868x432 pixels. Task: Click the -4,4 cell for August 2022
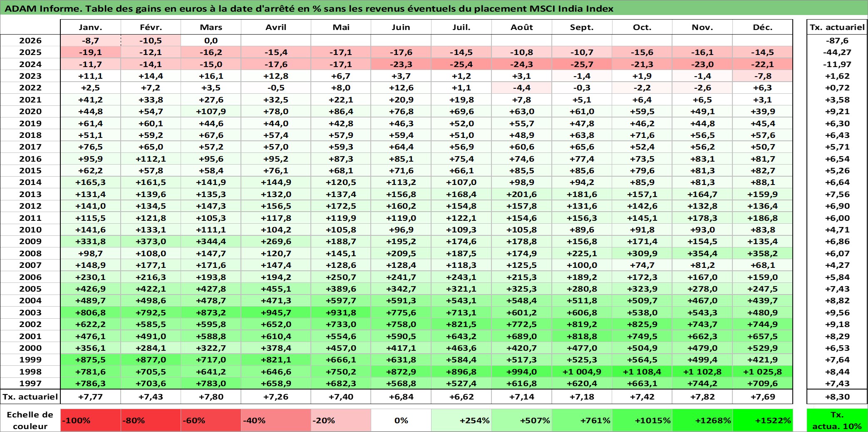pyautogui.click(x=522, y=87)
